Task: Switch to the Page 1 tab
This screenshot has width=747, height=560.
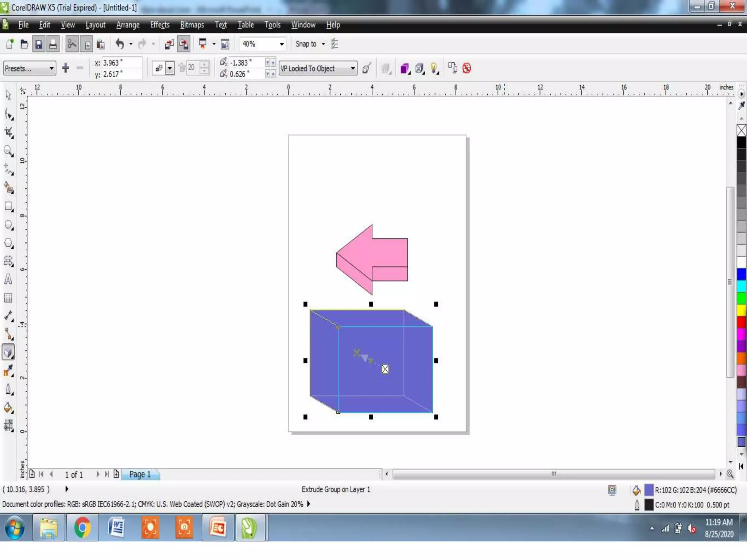Action: point(140,474)
